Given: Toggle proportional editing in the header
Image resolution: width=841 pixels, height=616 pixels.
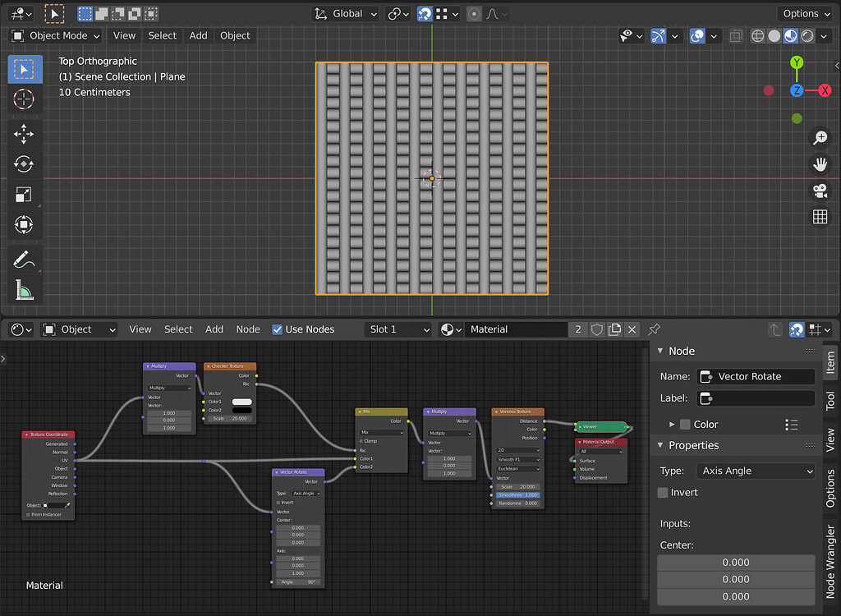Looking at the screenshot, I should click(x=474, y=14).
